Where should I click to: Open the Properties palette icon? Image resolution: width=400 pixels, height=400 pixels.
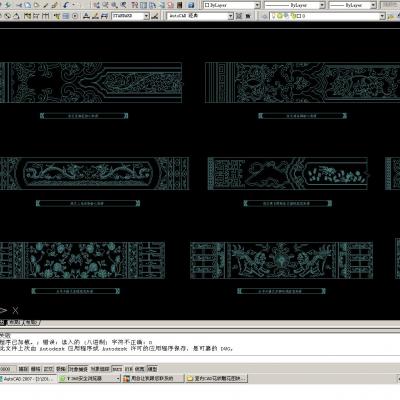[x=134, y=5]
